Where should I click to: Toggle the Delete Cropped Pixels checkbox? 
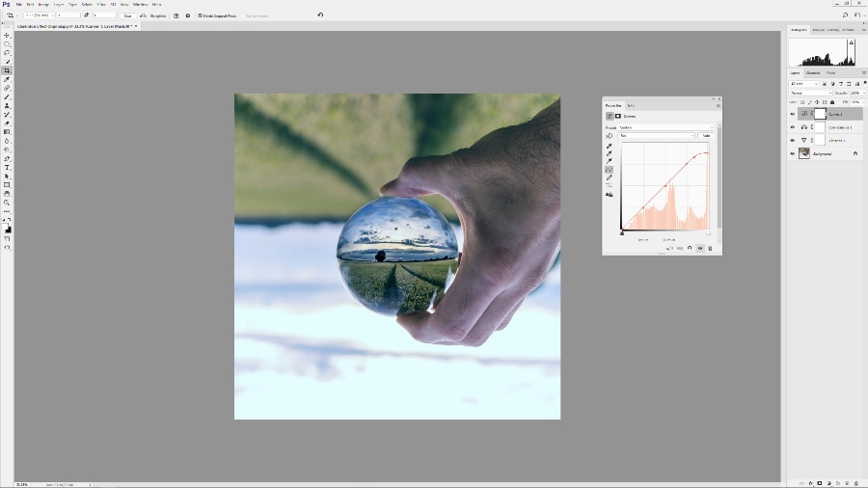tap(200, 15)
